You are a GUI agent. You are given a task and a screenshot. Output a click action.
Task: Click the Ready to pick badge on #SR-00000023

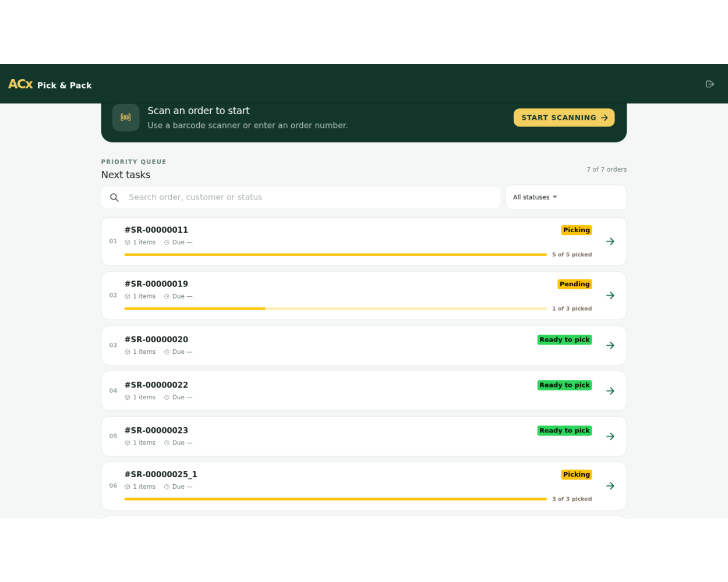pos(565,431)
